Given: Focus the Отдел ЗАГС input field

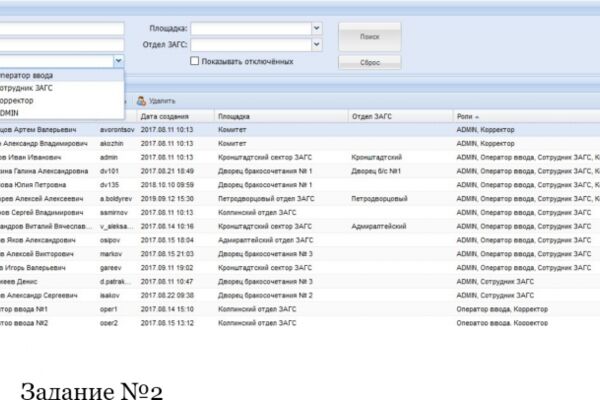Looking at the screenshot, I should [x=251, y=45].
